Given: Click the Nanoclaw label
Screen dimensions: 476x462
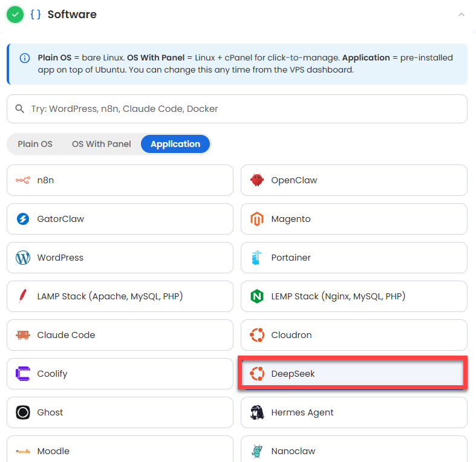Looking at the screenshot, I should click(x=293, y=451).
